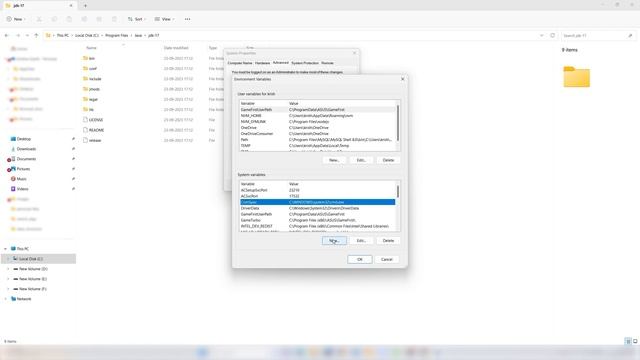The height and width of the screenshot is (360, 640).
Task: Select the ComSpec system variable row
Action: pyautogui.click(x=318, y=202)
